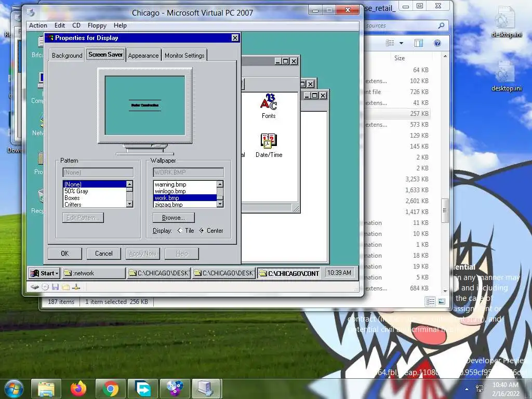Open Explorer help question-mark icon

tap(437, 43)
